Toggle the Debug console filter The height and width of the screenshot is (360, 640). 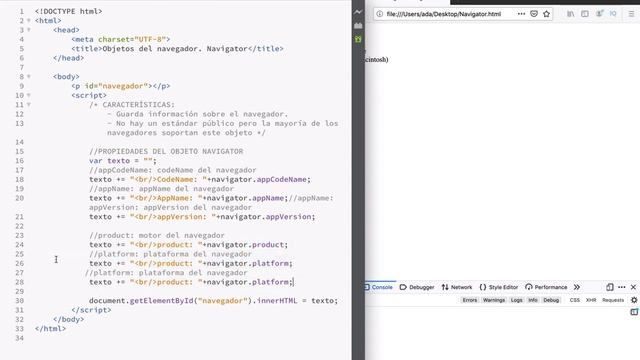pos(551,300)
